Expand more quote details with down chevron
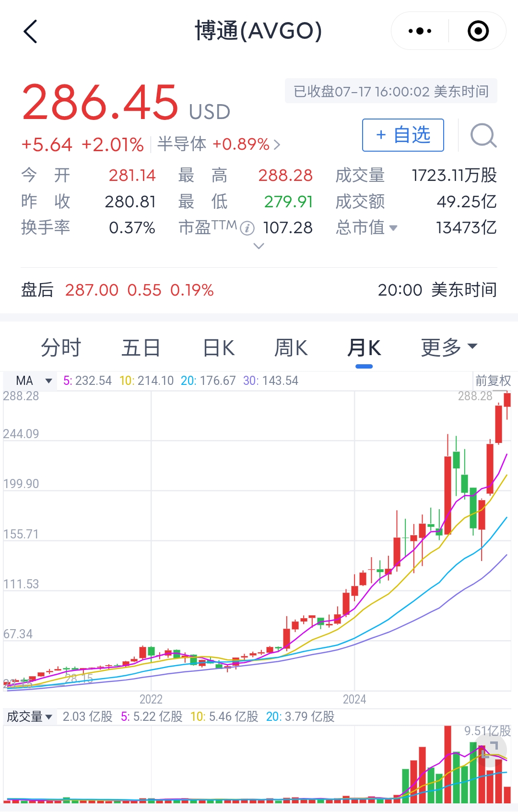 click(x=259, y=246)
